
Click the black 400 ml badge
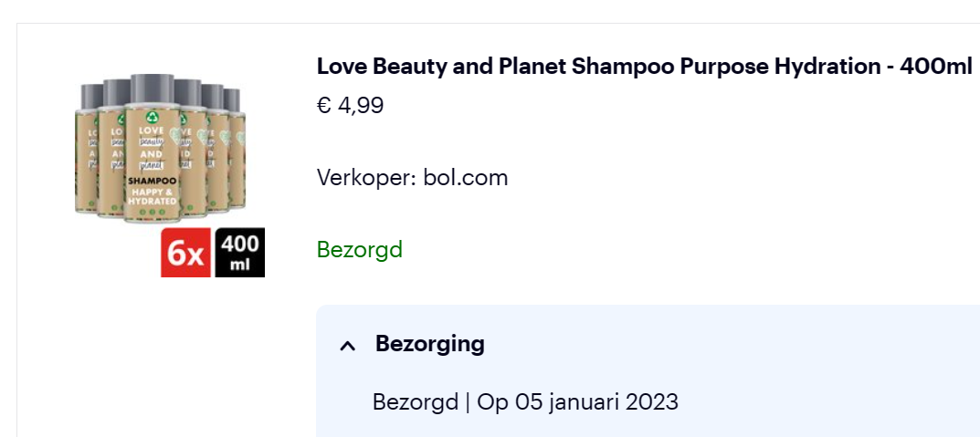coord(240,253)
